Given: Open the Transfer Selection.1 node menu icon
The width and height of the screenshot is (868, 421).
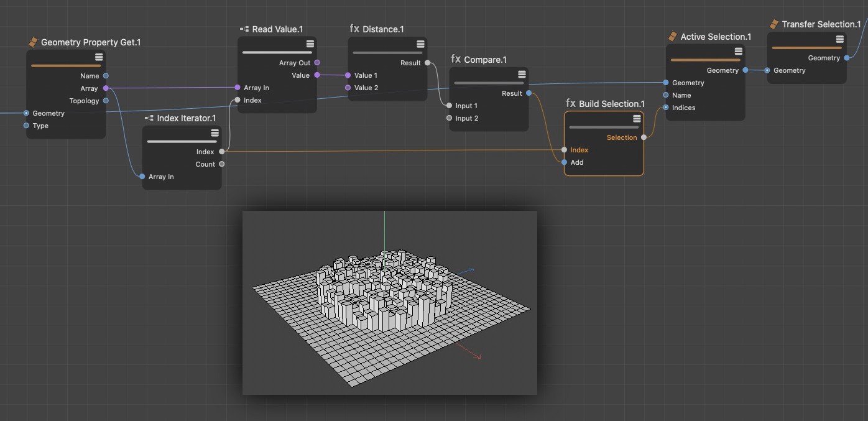Looking at the screenshot, I should click(840, 39).
